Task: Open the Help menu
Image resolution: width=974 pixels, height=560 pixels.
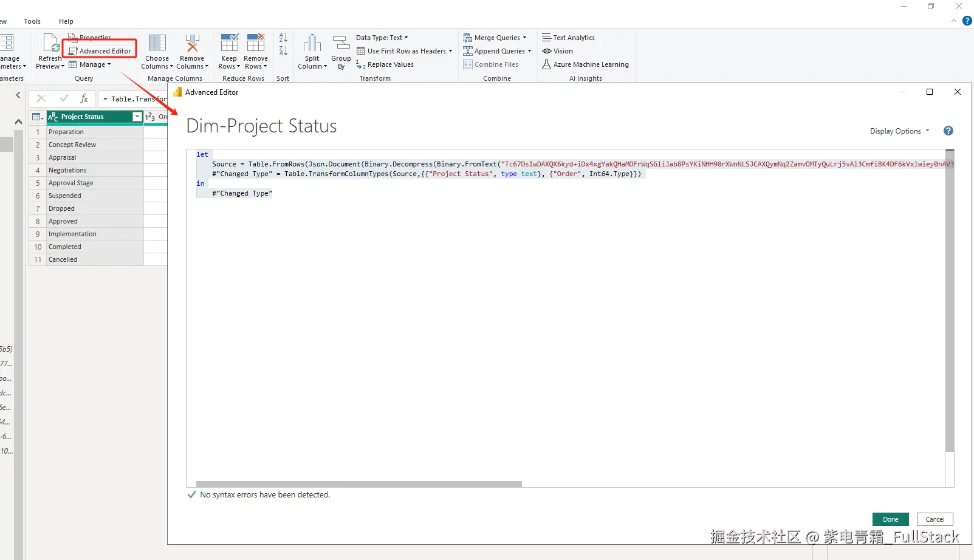Action: click(66, 21)
